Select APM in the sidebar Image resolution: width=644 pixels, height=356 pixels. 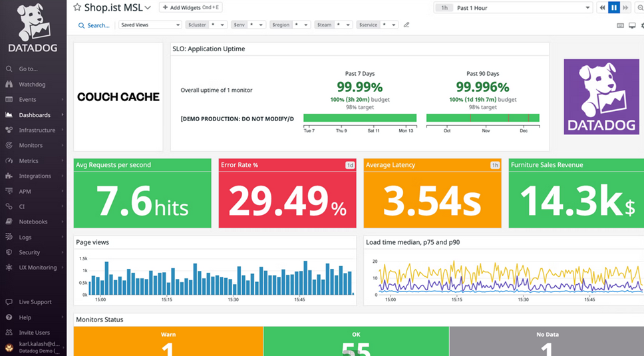tap(25, 192)
